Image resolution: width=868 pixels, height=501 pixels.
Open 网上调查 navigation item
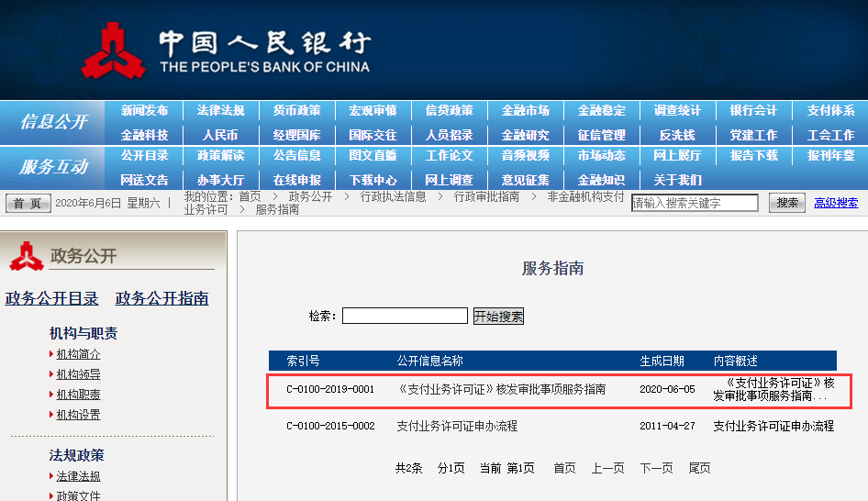click(449, 180)
